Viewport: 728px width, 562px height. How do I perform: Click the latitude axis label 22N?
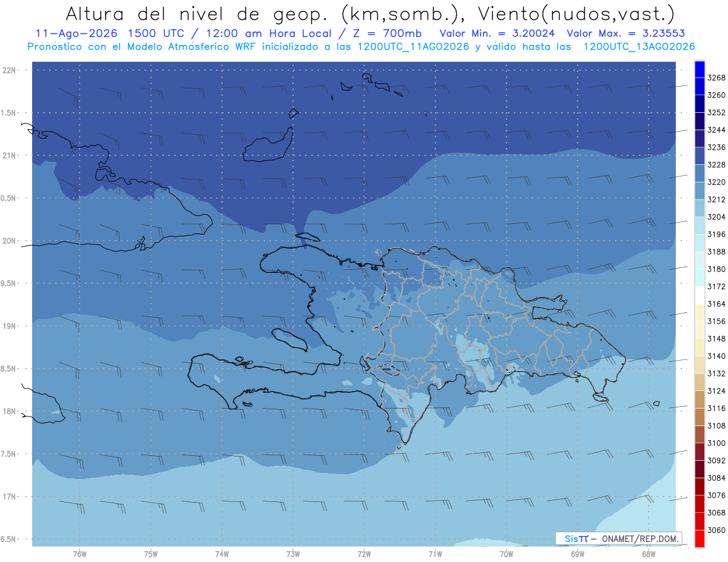click(x=10, y=70)
